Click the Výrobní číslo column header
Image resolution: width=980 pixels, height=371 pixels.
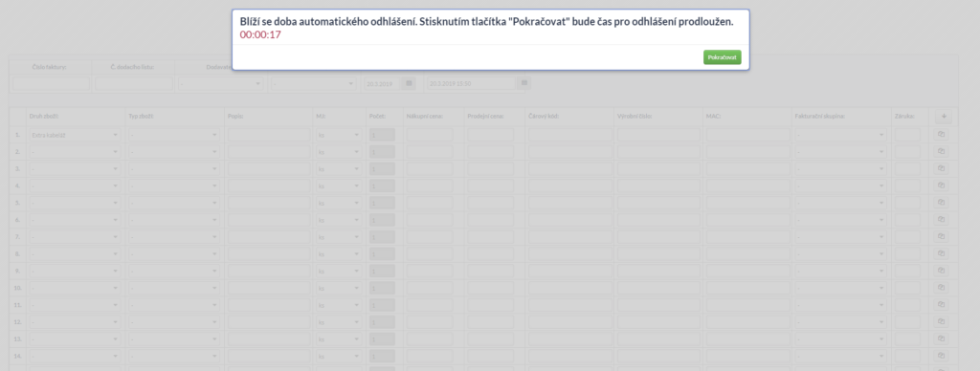pos(635,116)
